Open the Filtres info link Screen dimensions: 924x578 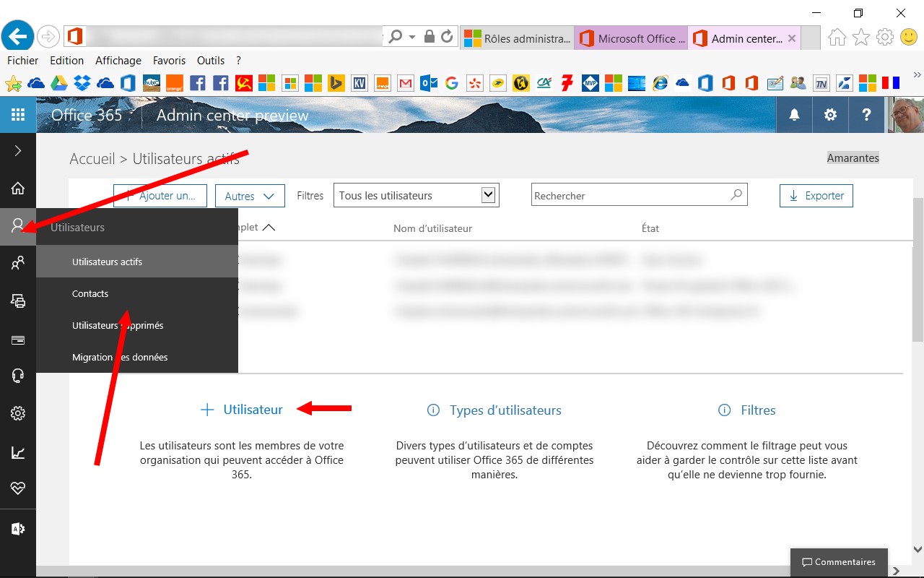pyautogui.click(x=747, y=410)
